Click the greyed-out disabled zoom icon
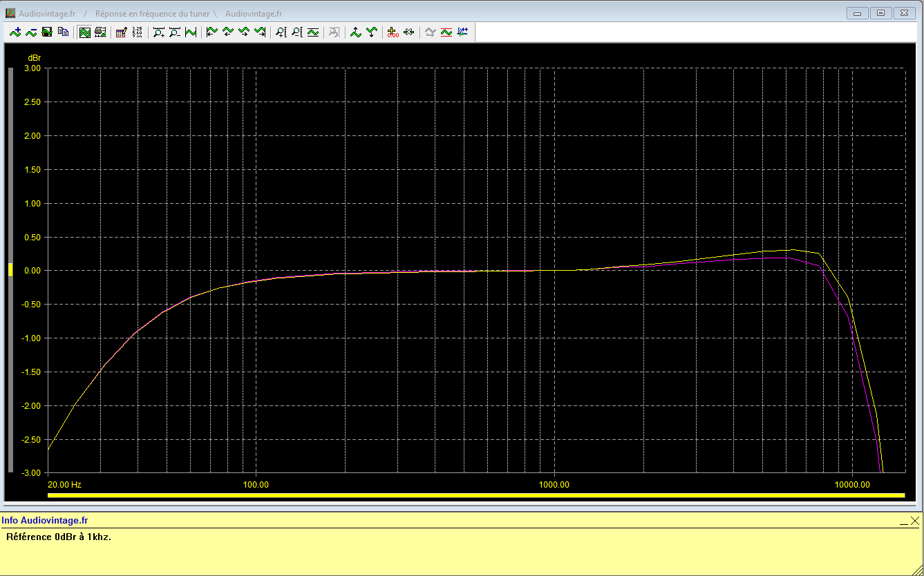This screenshot has height=576, width=924. [x=334, y=32]
